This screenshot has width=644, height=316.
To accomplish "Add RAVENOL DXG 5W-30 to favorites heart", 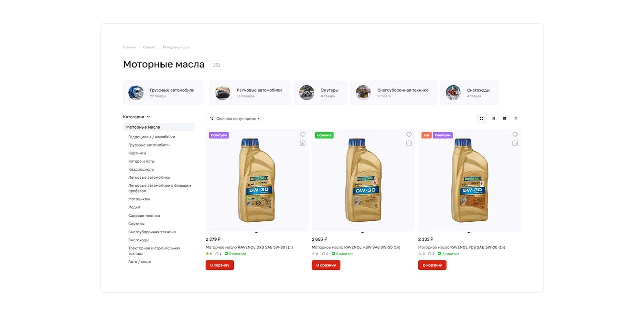I will click(302, 135).
